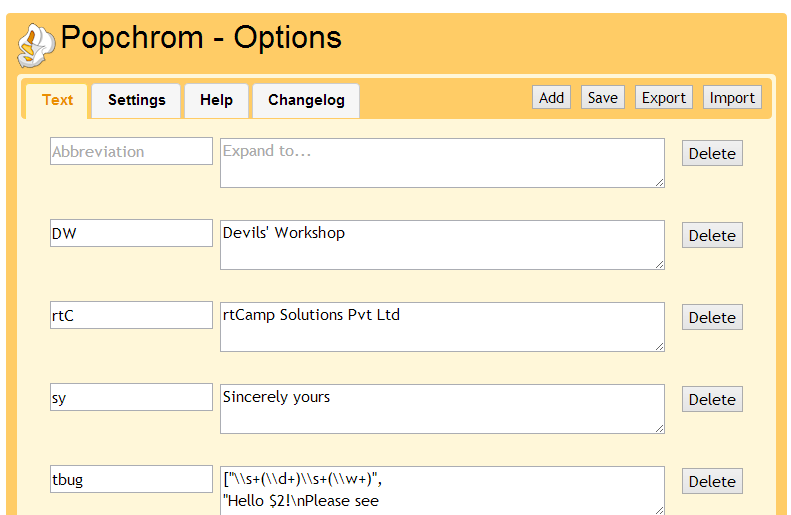Delete the empty abbreviation row
The height and width of the screenshot is (515, 791).
(712, 153)
